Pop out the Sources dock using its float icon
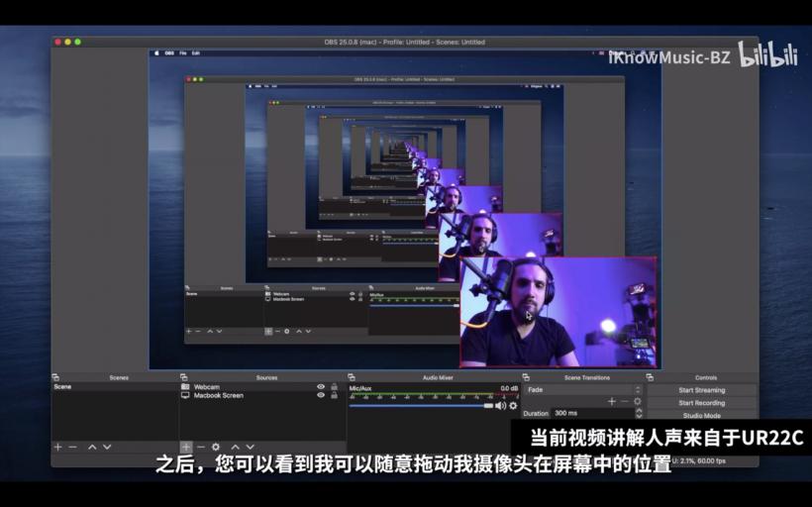Screen dimensions: 812x507 tap(183, 377)
